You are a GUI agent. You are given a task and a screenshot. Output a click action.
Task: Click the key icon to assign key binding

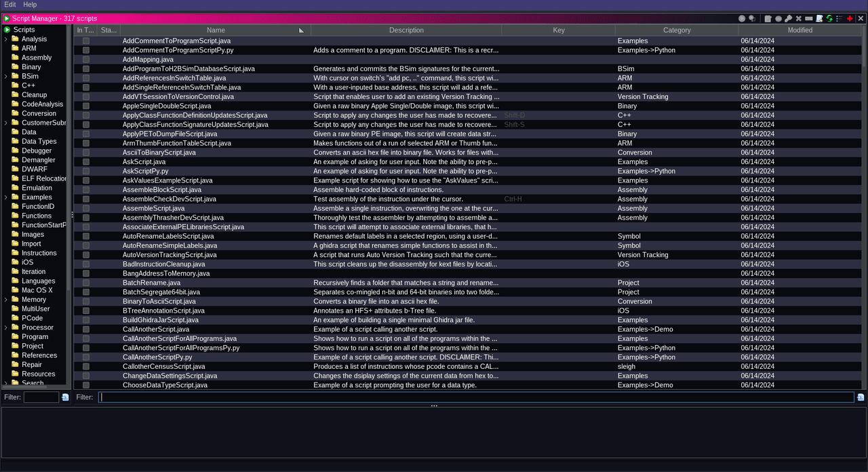click(x=788, y=19)
